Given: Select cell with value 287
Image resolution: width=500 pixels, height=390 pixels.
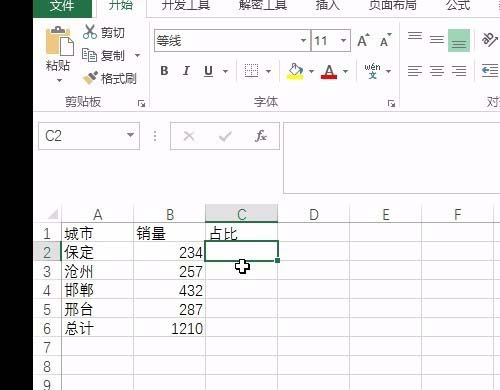Looking at the screenshot, I should coord(170,309).
